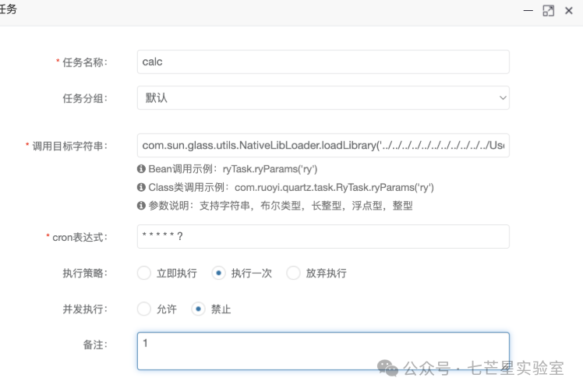Maximize the task dialog window
The height and width of the screenshot is (392, 583).
tap(549, 11)
